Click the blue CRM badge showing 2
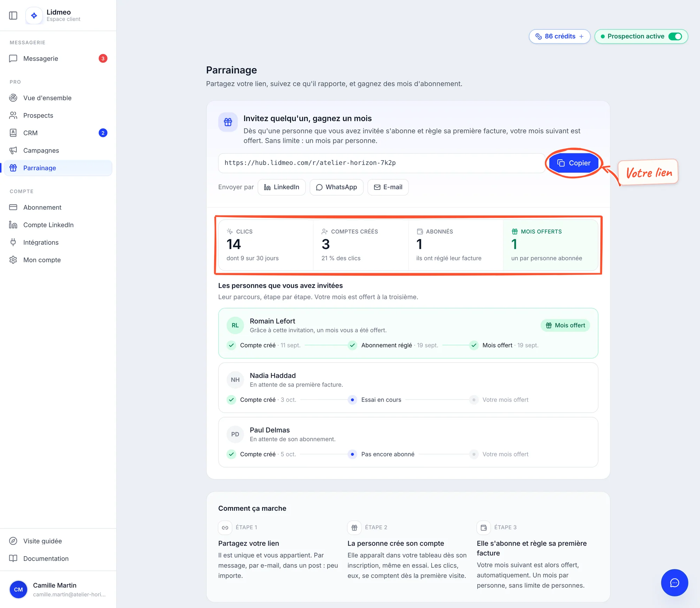The image size is (700, 608). point(103,133)
